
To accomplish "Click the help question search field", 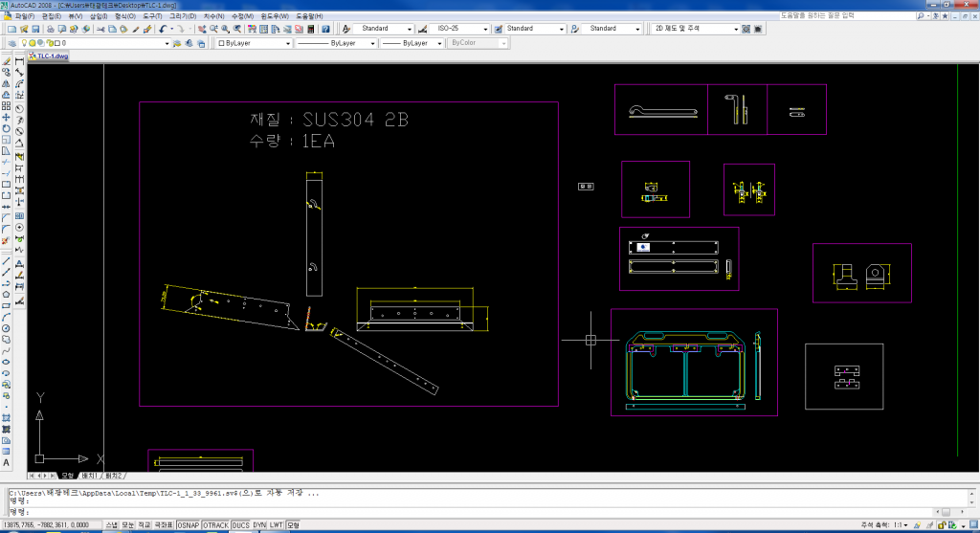I will [x=846, y=15].
